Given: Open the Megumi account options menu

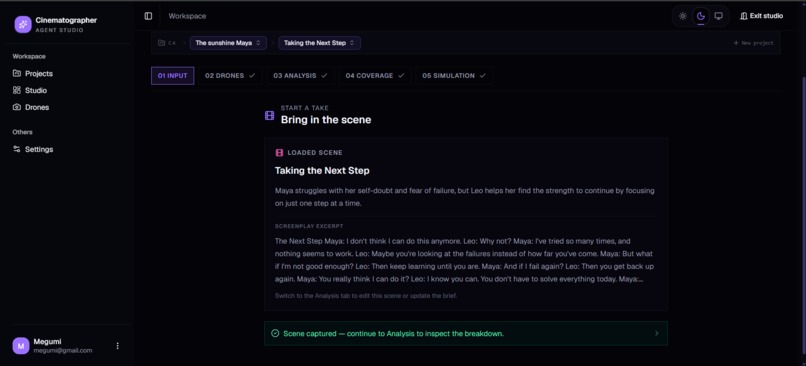Looking at the screenshot, I should [x=117, y=346].
